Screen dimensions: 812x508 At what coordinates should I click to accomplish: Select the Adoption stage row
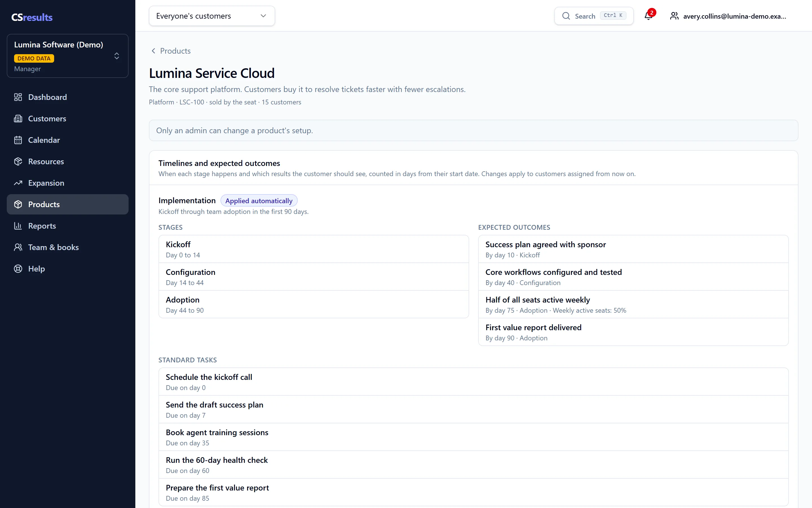pyautogui.click(x=314, y=305)
